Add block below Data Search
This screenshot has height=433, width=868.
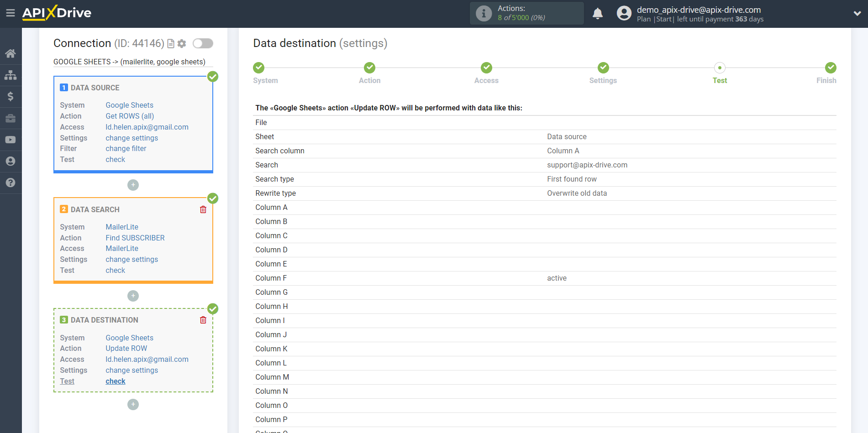click(x=133, y=296)
